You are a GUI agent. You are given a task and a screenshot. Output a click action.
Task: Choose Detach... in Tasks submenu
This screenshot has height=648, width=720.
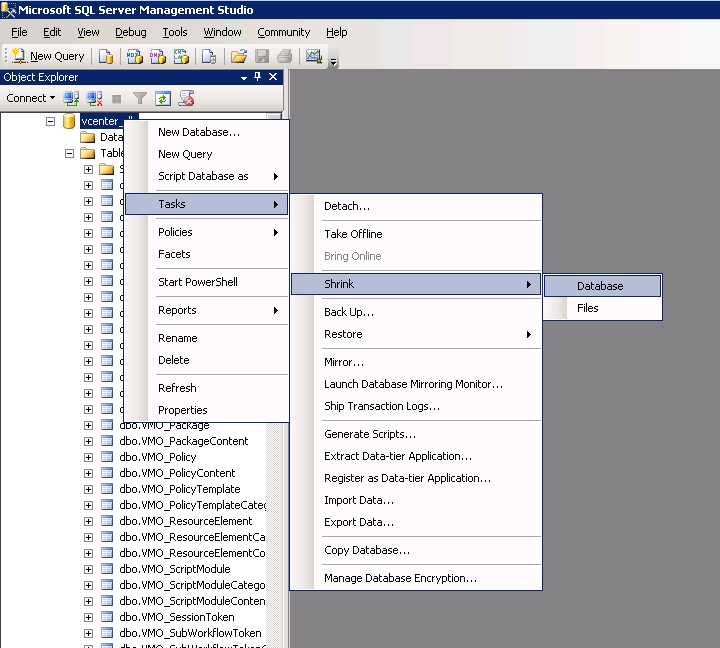(x=416, y=206)
